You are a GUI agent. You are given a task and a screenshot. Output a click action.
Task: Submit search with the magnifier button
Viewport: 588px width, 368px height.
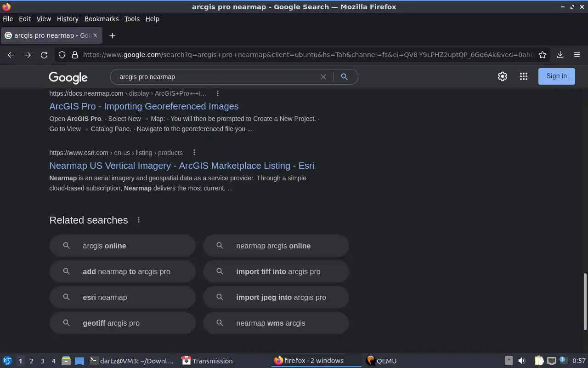344,77
